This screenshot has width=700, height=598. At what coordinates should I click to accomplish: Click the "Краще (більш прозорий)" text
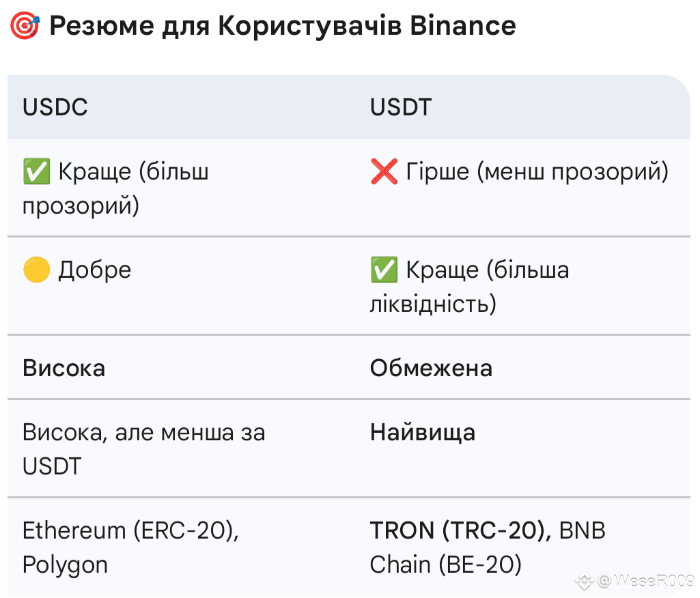[116, 188]
